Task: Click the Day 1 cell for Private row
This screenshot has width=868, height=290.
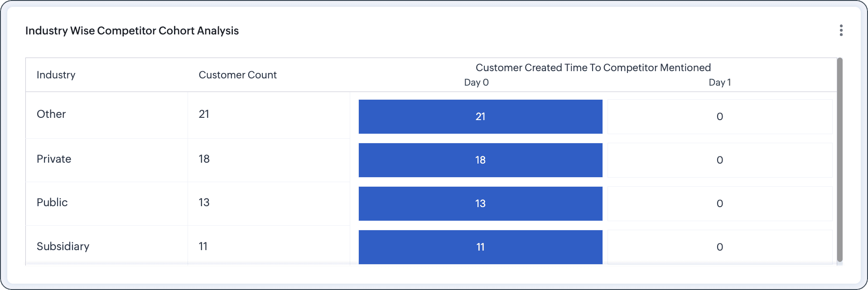Action: pos(719,160)
